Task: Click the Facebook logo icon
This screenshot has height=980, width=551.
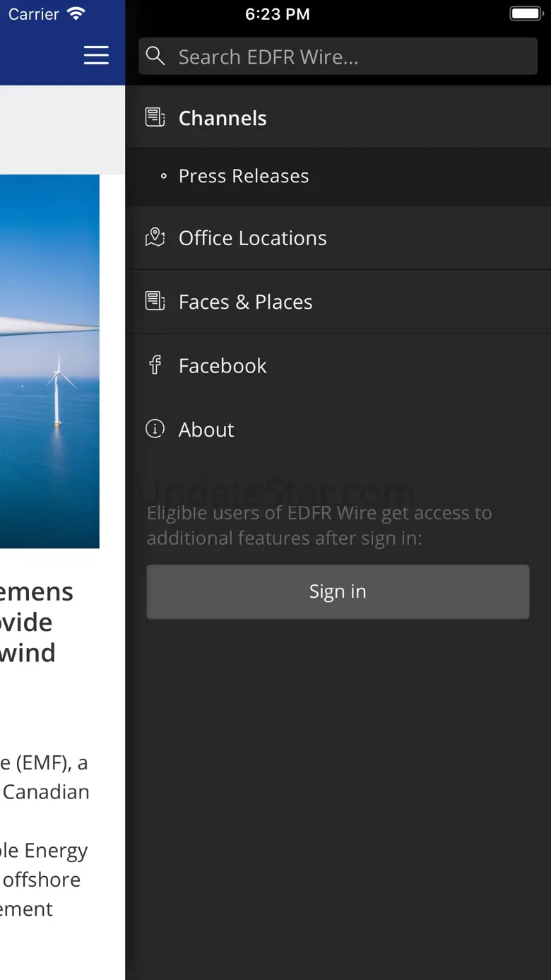Action: pos(155,365)
